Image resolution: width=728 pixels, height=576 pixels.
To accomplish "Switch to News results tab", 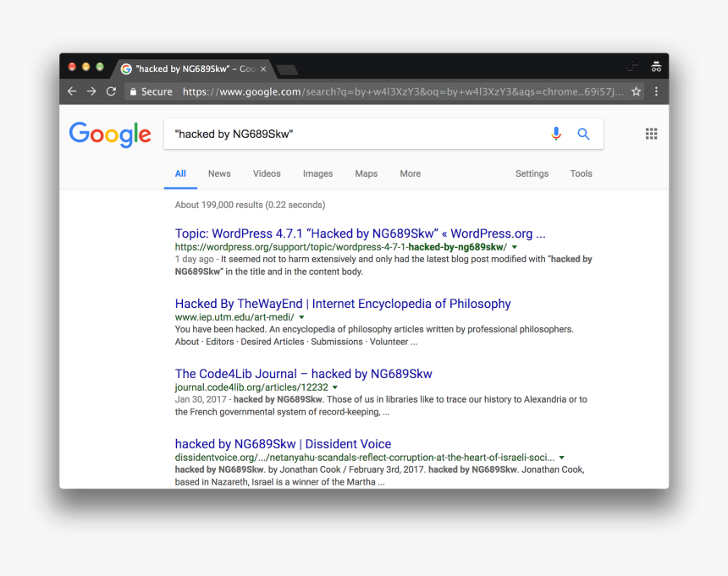I will tap(219, 174).
